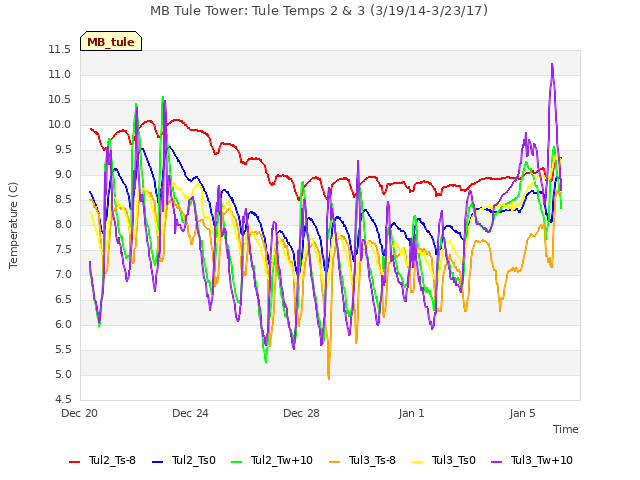
Task: Select the Tul2_Ts0 legend label
Action: (193, 460)
